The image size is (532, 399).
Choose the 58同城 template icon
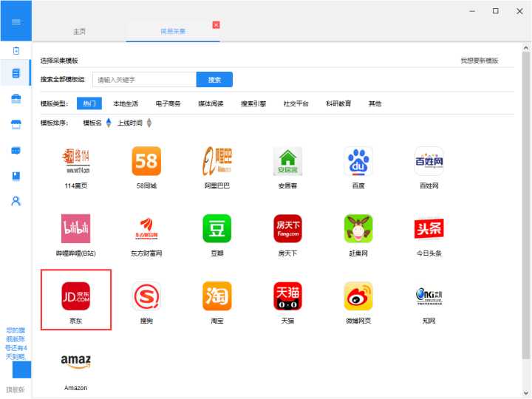(x=146, y=161)
